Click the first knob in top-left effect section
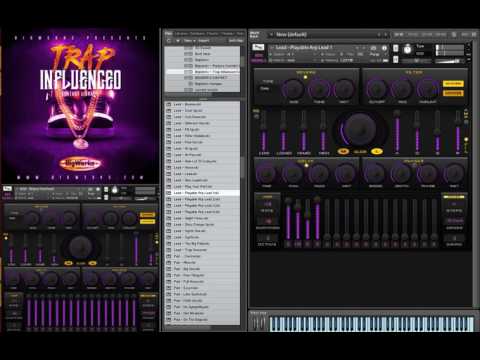The height and width of the screenshot is (360, 480). click(x=293, y=89)
